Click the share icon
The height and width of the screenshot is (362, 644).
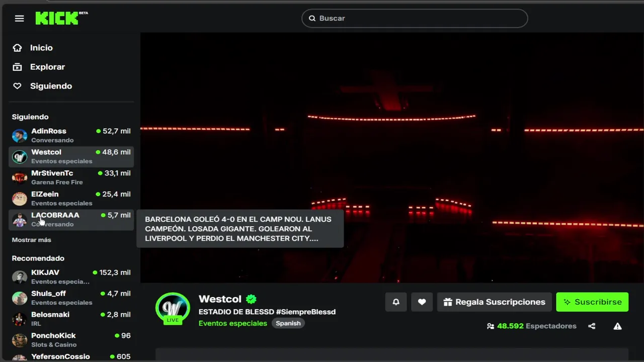tap(592, 326)
